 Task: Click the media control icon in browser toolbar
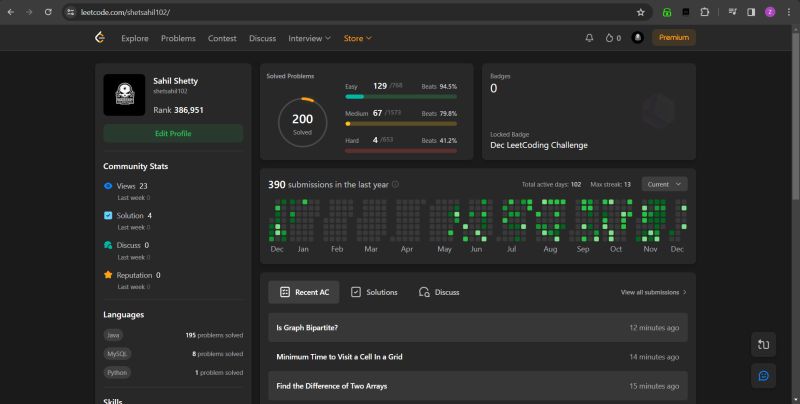732,12
